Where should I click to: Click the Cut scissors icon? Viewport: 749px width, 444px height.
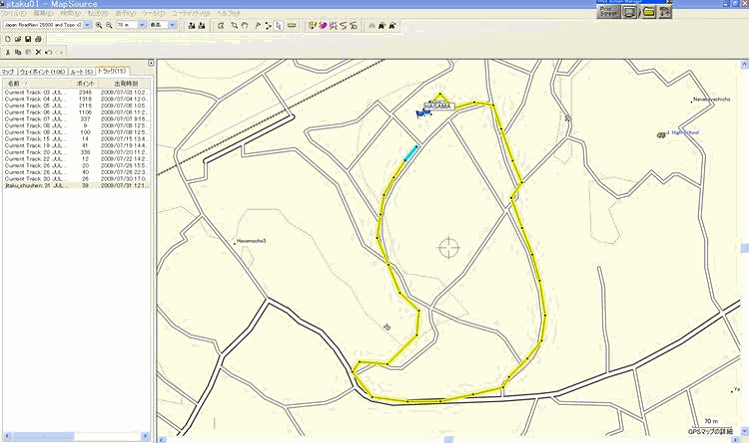pyautogui.click(x=8, y=52)
